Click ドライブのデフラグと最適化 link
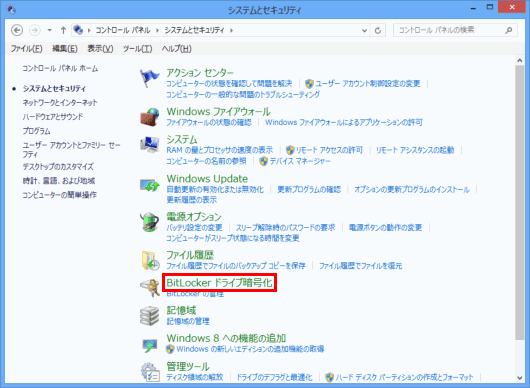This screenshot has width=530, height=388. tap(274, 378)
